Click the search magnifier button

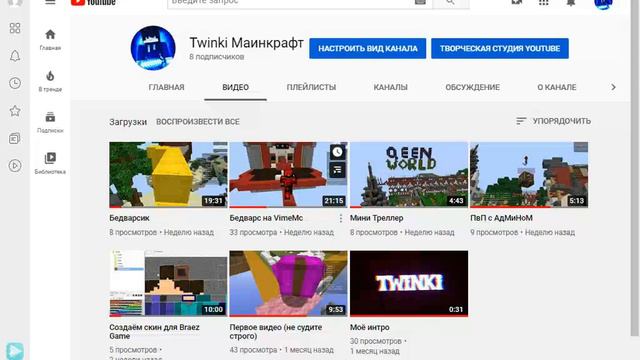pos(450,3)
